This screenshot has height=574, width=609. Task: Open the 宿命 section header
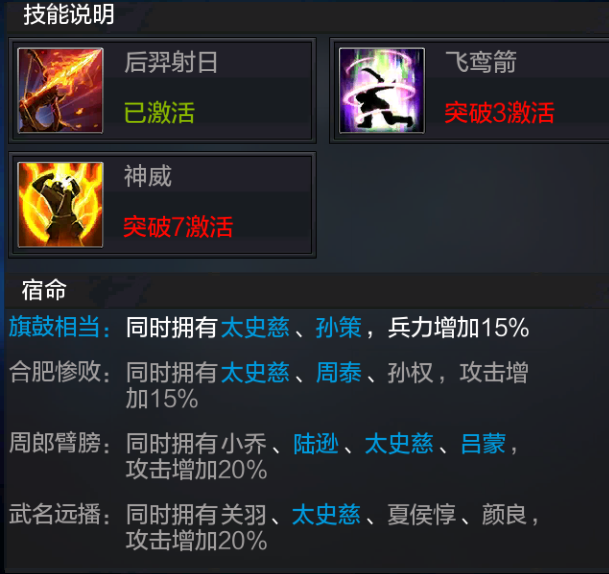click(44, 290)
